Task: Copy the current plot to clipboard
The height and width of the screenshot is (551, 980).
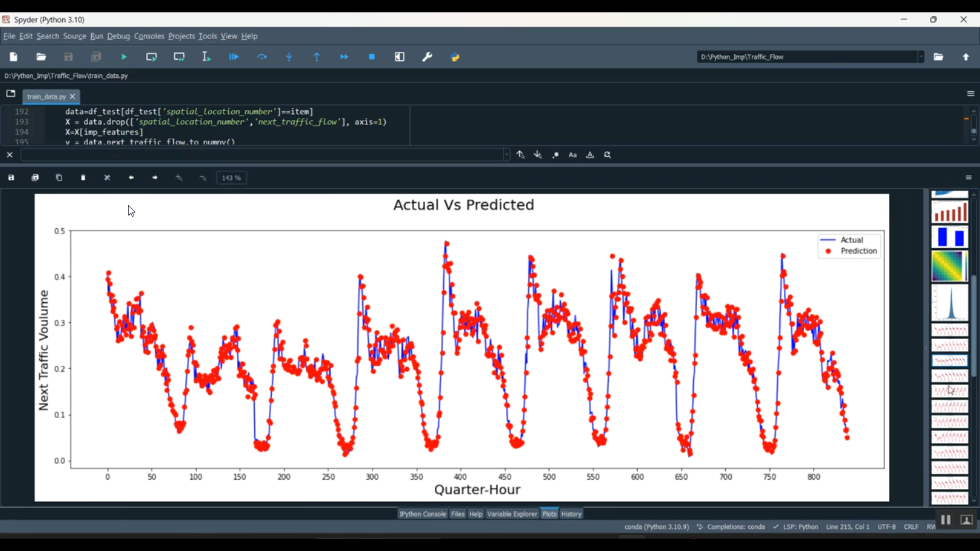Action: point(59,177)
